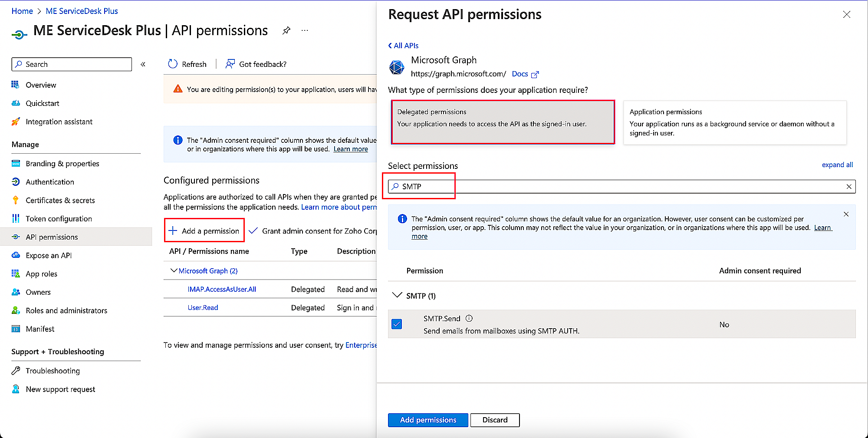
Task: Collapse the Microsoft Graph (2) group
Action: [174, 271]
